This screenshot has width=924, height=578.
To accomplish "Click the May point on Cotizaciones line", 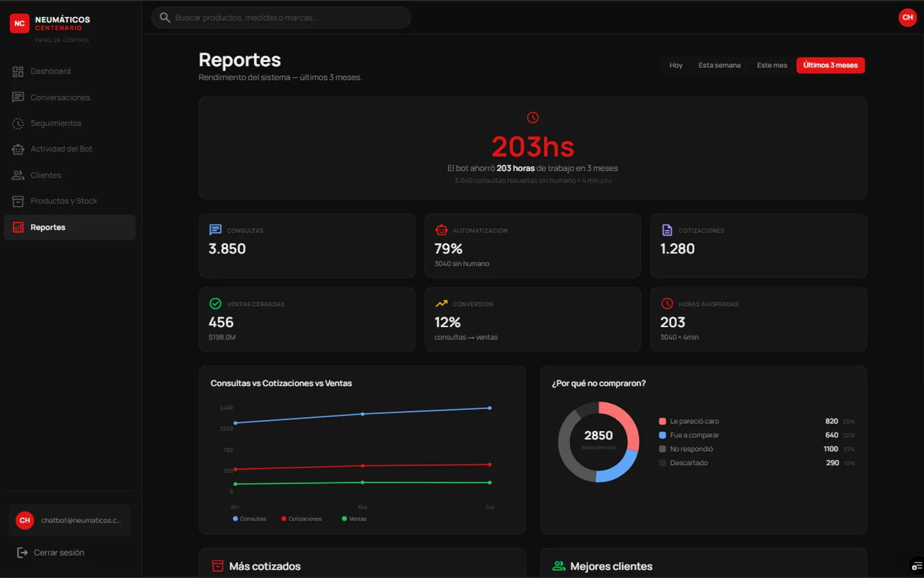I will tap(363, 465).
